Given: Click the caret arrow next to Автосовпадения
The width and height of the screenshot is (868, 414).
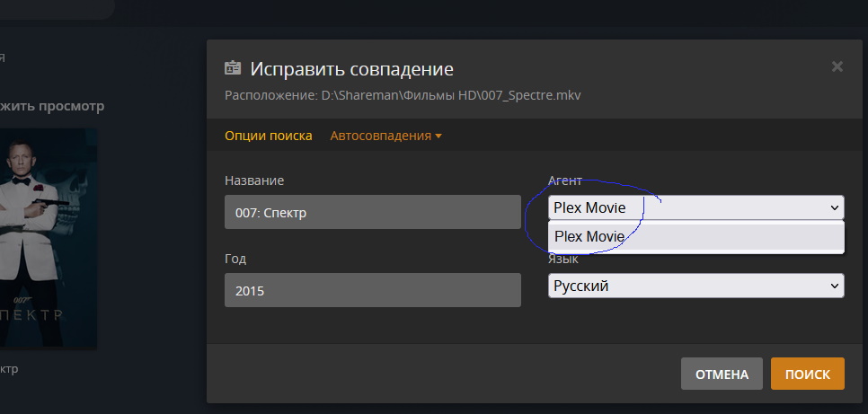Looking at the screenshot, I should coord(438,137).
